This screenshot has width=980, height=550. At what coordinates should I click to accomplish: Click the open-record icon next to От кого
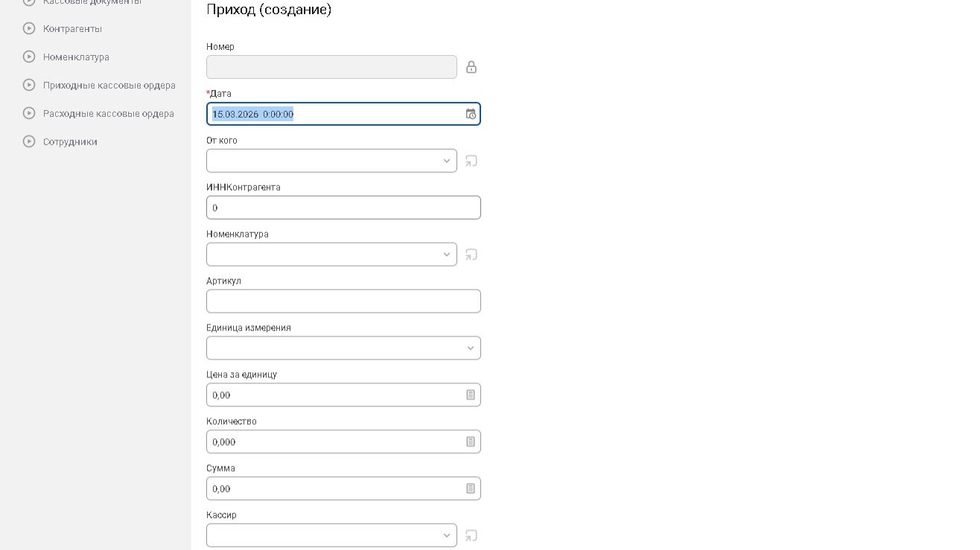[x=471, y=161]
